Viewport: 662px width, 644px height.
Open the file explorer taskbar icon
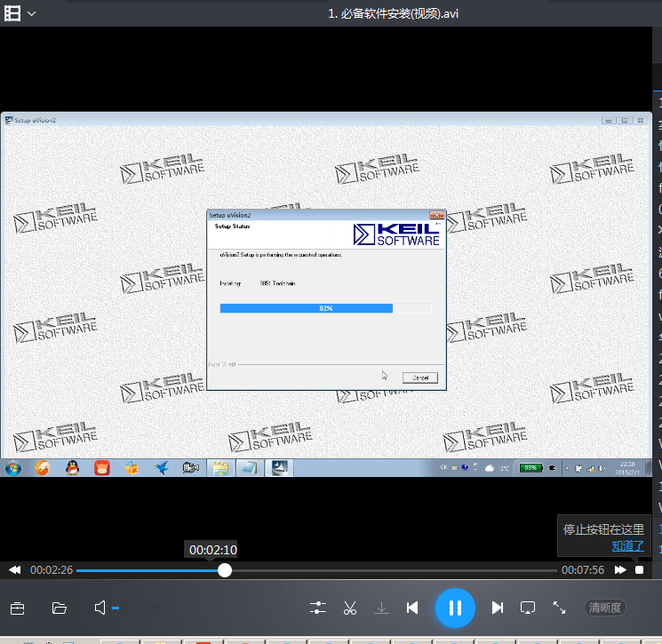click(x=220, y=468)
